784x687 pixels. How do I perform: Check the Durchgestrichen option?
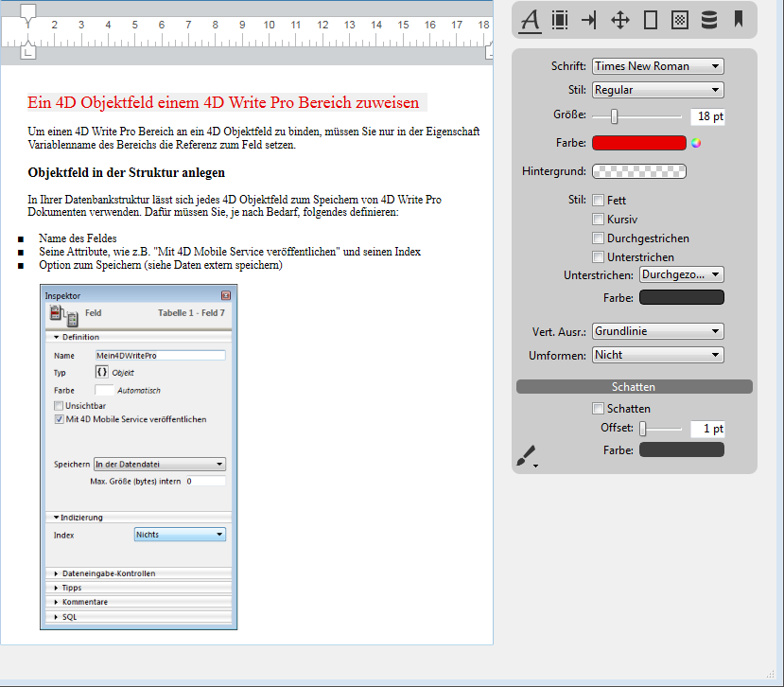tap(599, 238)
